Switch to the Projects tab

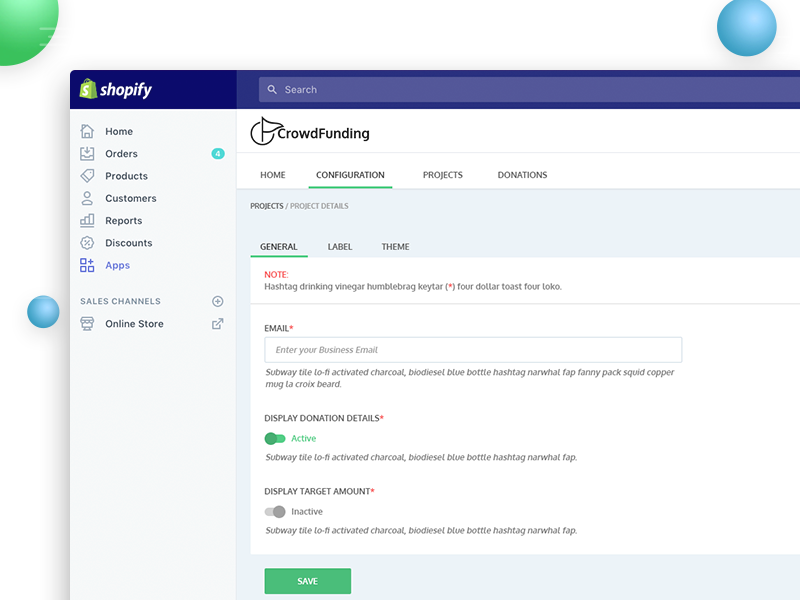[x=442, y=175]
